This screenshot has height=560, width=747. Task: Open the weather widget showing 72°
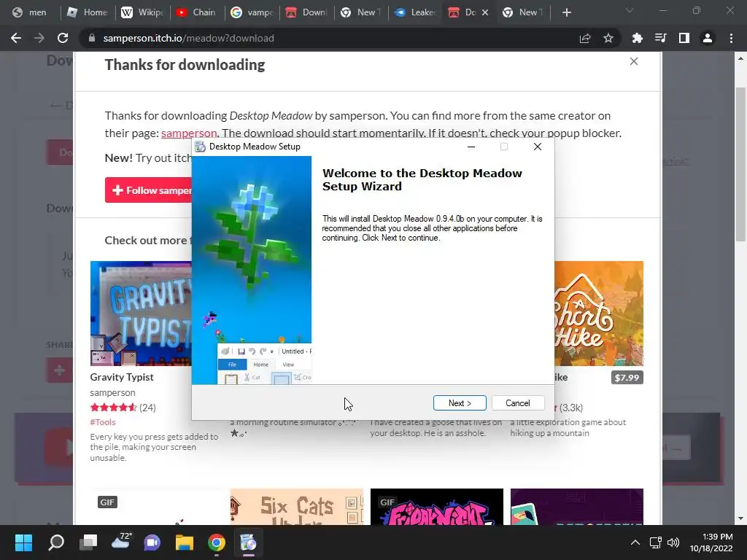click(x=120, y=542)
